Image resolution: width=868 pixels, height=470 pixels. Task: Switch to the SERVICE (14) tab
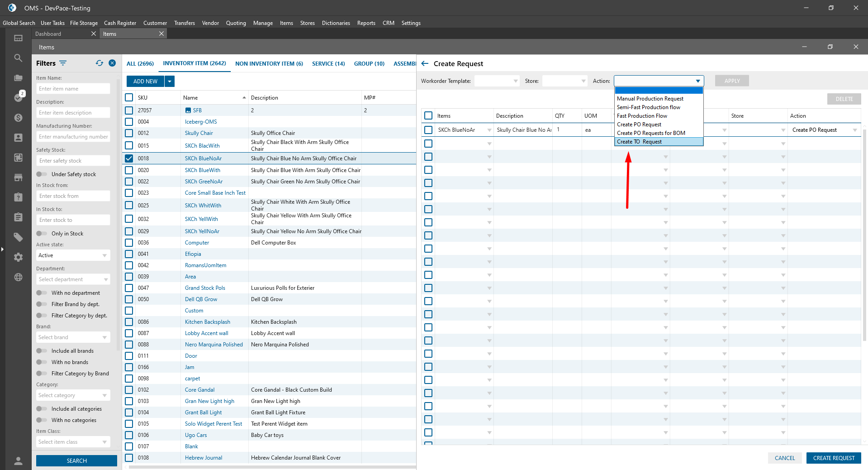328,64
